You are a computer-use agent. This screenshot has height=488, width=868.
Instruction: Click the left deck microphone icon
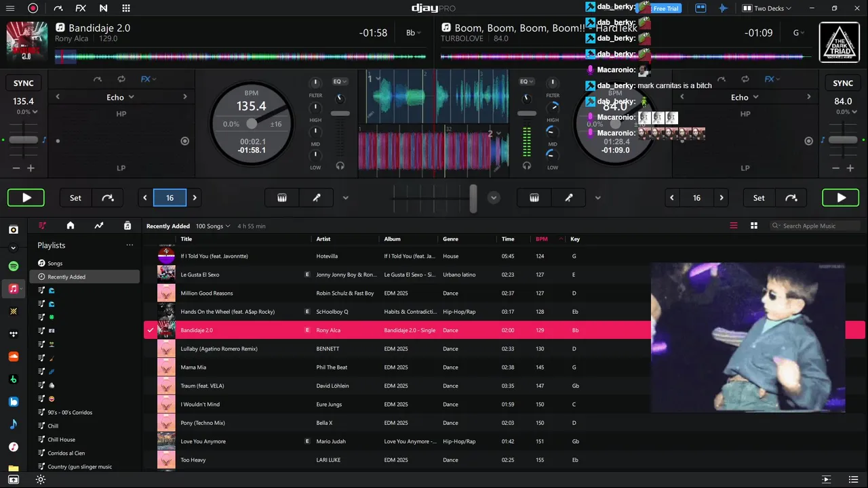[x=316, y=198]
